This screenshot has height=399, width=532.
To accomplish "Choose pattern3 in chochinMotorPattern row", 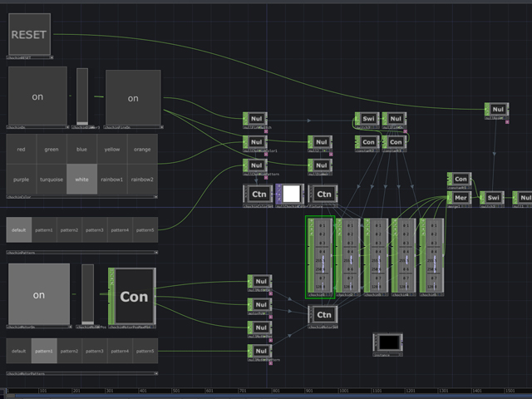I will pyautogui.click(x=94, y=351).
